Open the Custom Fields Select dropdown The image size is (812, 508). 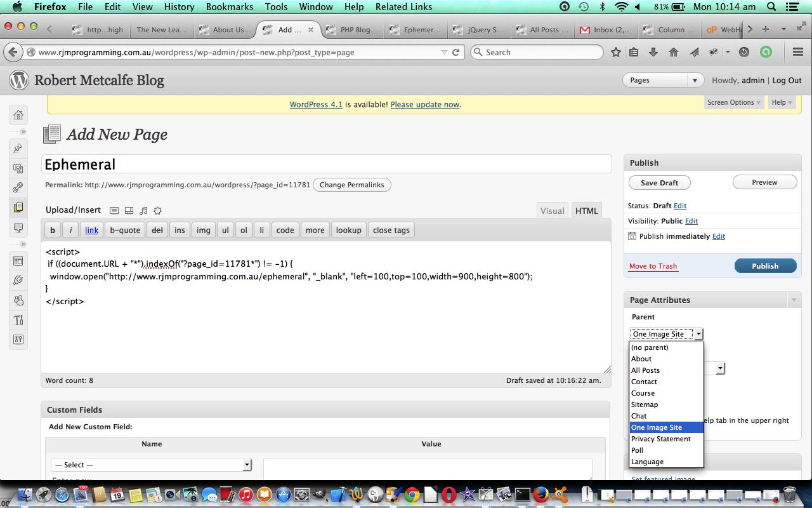pyautogui.click(x=152, y=465)
